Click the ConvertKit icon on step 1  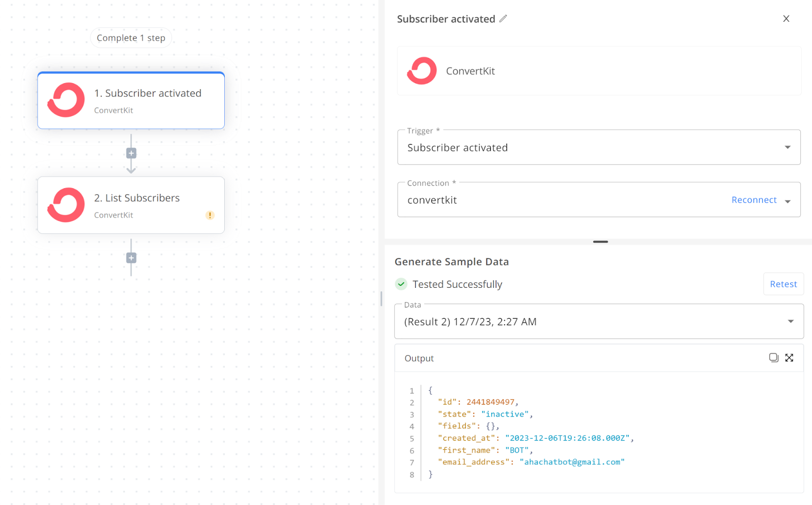point(66,100)
